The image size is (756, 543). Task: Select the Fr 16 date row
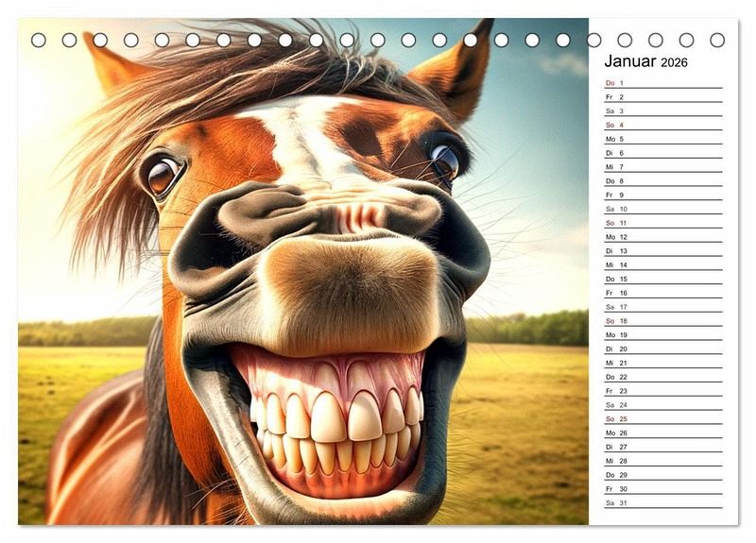(x=662, y=293)
